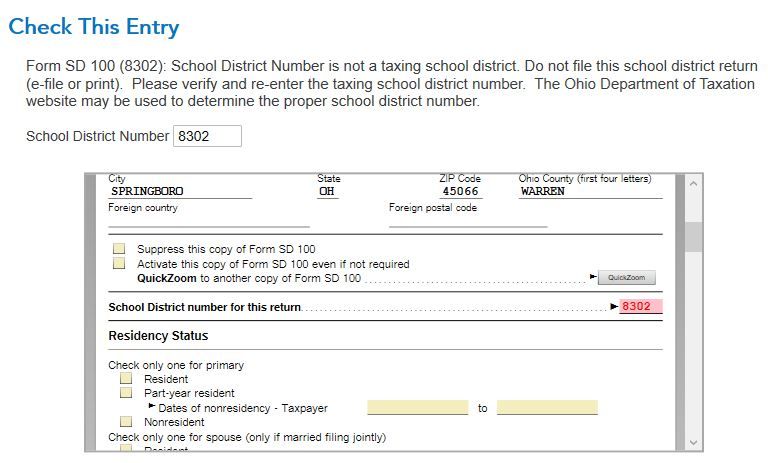This screenshot has width=768, height=463.
Task: Click the Foreign postal code blank field
Action: [x=468, y=220]
